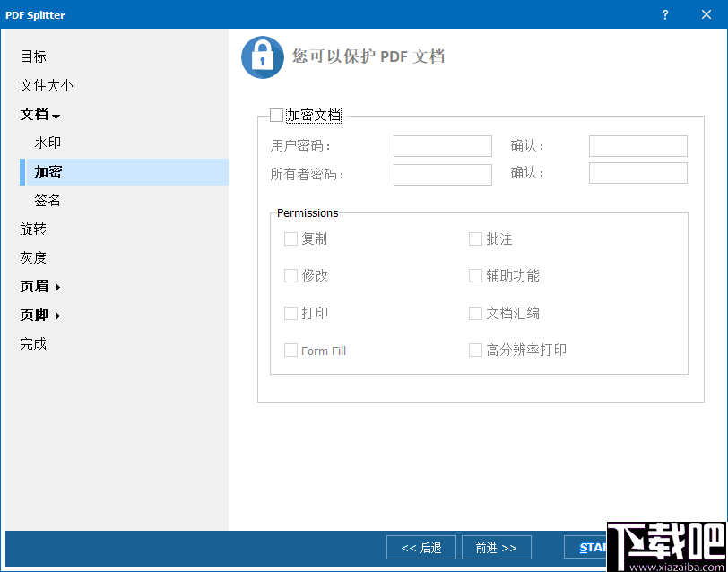Viewport: 728px width, 572px height.
Task: Check the 辅助功能 permission
Action: click(x=475, y=275)
